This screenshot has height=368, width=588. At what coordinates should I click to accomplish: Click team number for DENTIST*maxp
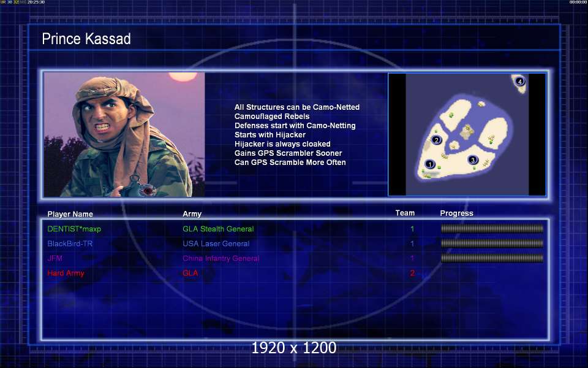pyautogui.click(x=412, y=229)
